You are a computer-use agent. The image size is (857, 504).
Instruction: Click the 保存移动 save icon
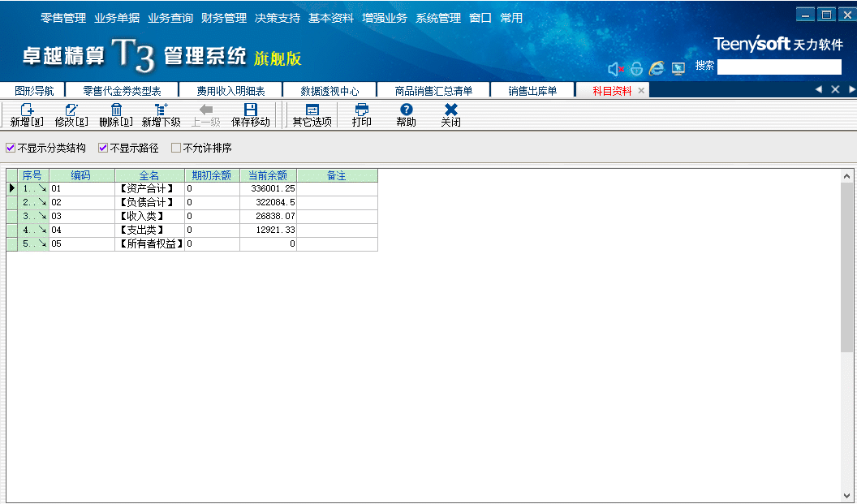pyautogui.click(x=250, y=110)
